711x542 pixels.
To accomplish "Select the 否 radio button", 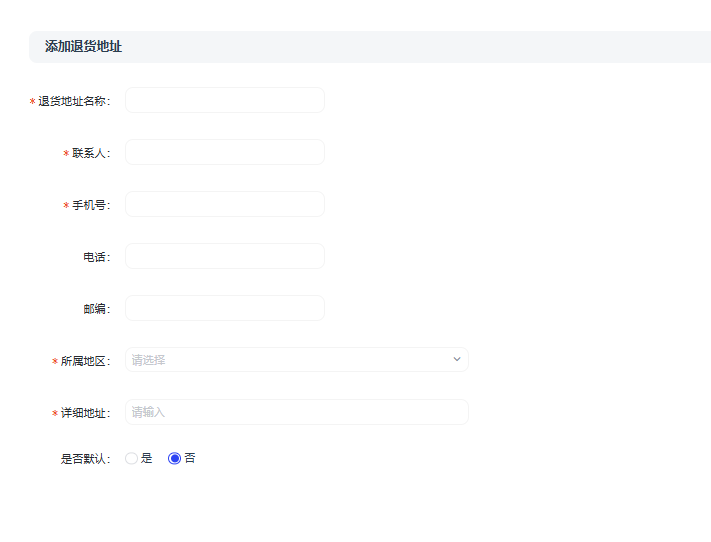I will click(174, 458).
